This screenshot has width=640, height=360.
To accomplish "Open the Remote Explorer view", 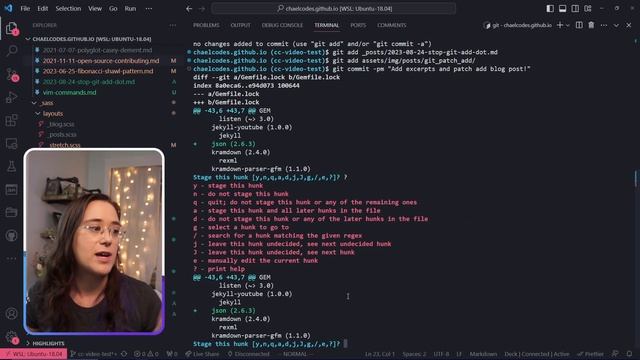I will coord(11,143).
